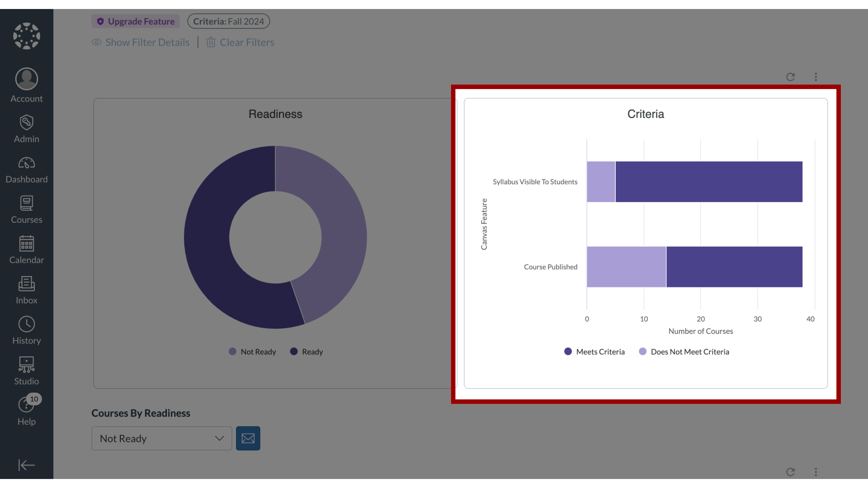Click the refresh icon on Criteria chart
This screenshot has width=868, height=488.
pos(791,77)
